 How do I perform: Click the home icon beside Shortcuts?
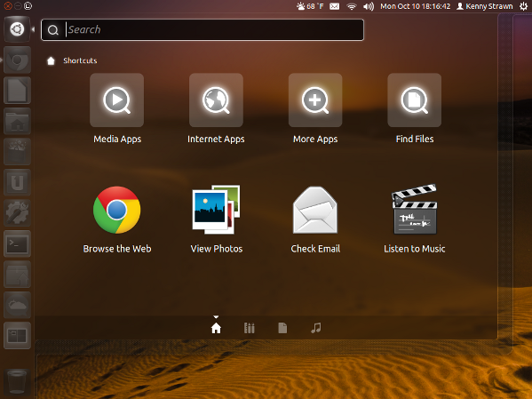tap(51, 60)
